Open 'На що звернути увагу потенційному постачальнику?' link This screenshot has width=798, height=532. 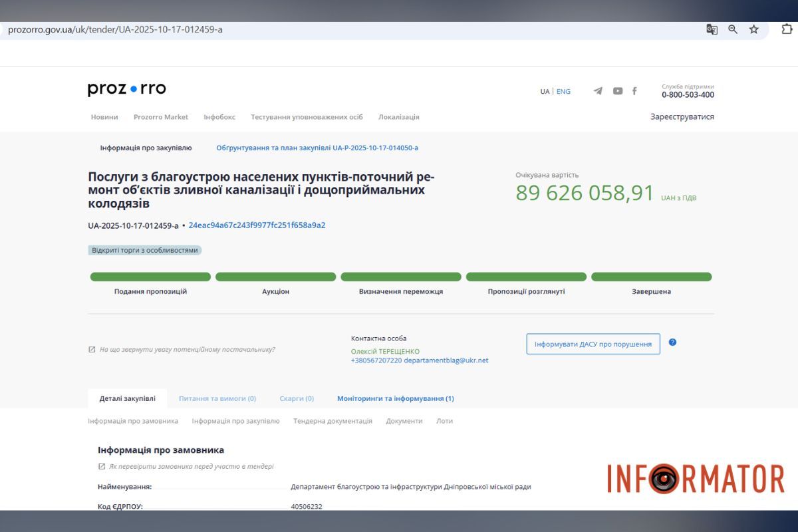187,350
